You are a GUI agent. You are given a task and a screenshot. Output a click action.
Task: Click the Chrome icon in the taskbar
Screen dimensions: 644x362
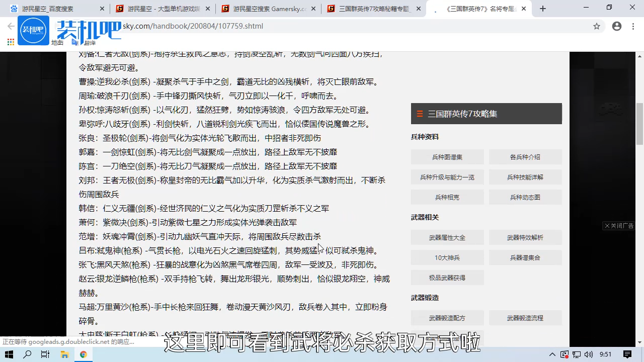84,354
